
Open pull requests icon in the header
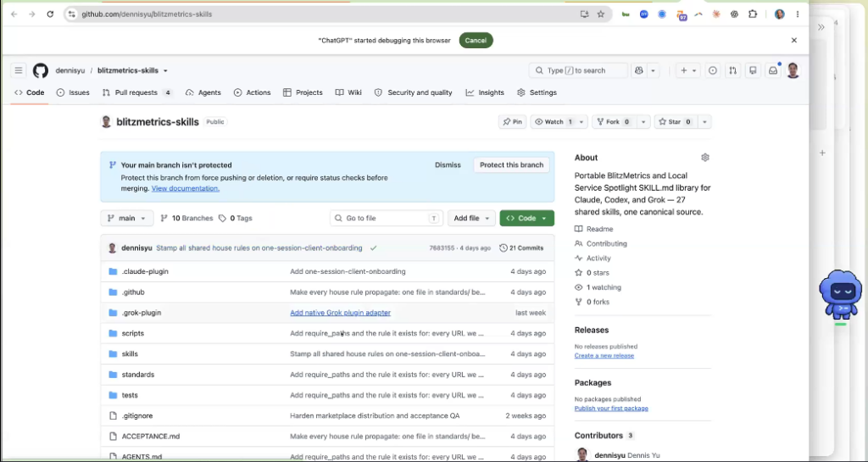(732, 70)
